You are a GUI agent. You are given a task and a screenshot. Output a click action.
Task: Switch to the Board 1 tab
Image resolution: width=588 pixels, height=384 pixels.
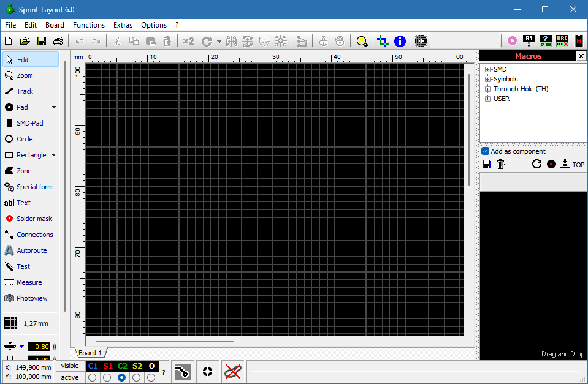click(90, 353)
